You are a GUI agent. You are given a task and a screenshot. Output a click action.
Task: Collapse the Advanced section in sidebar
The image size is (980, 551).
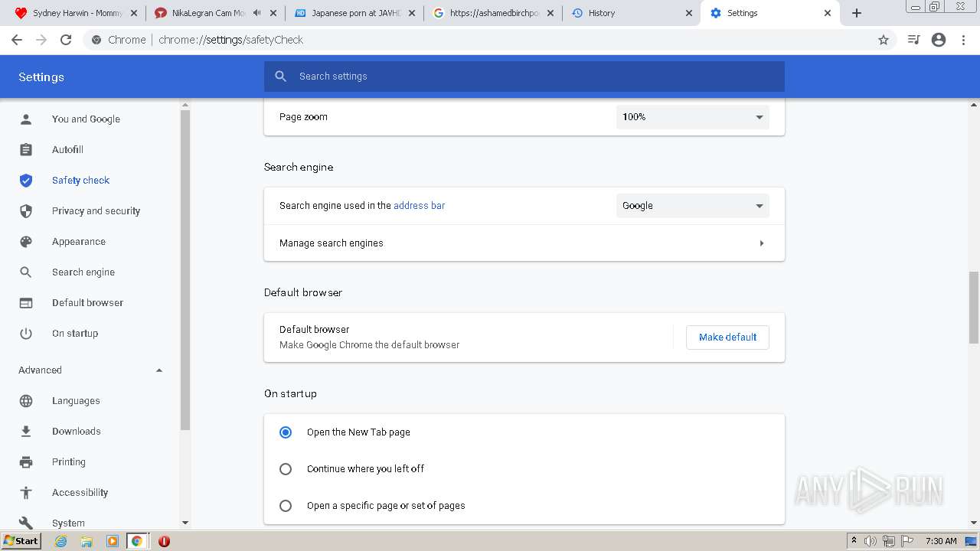[x=159, y=370]
